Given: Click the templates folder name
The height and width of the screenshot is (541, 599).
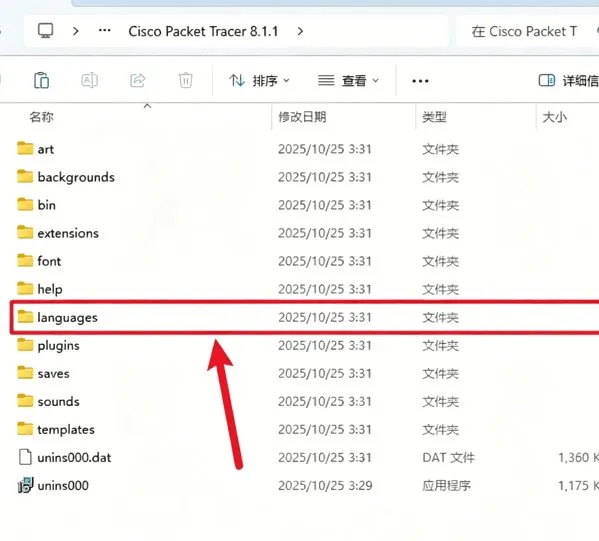Looking at the screenshot, I should tap(66, 430).
